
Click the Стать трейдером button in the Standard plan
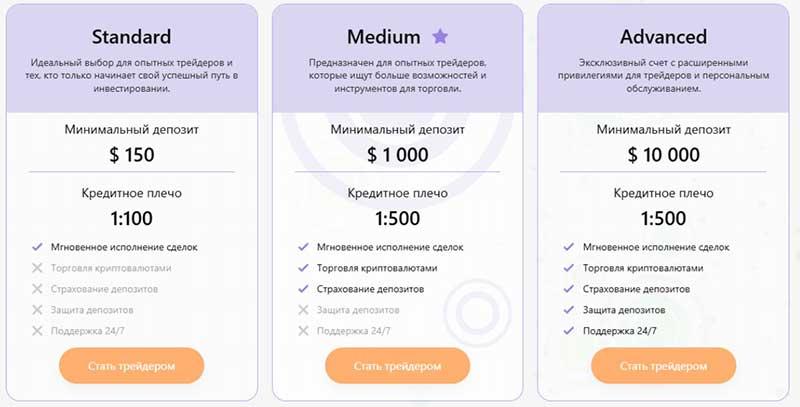pos(132,366)
